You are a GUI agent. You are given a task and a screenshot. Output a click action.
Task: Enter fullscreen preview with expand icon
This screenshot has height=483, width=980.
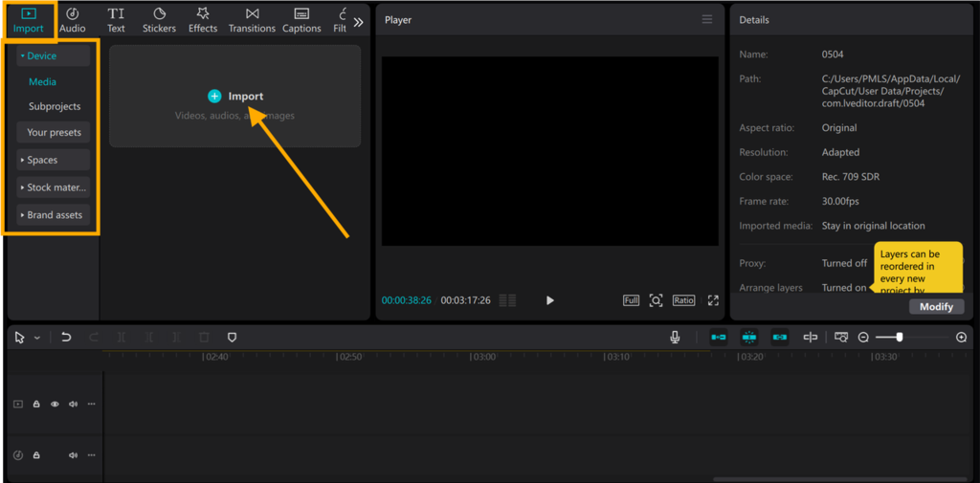(713, 300)
